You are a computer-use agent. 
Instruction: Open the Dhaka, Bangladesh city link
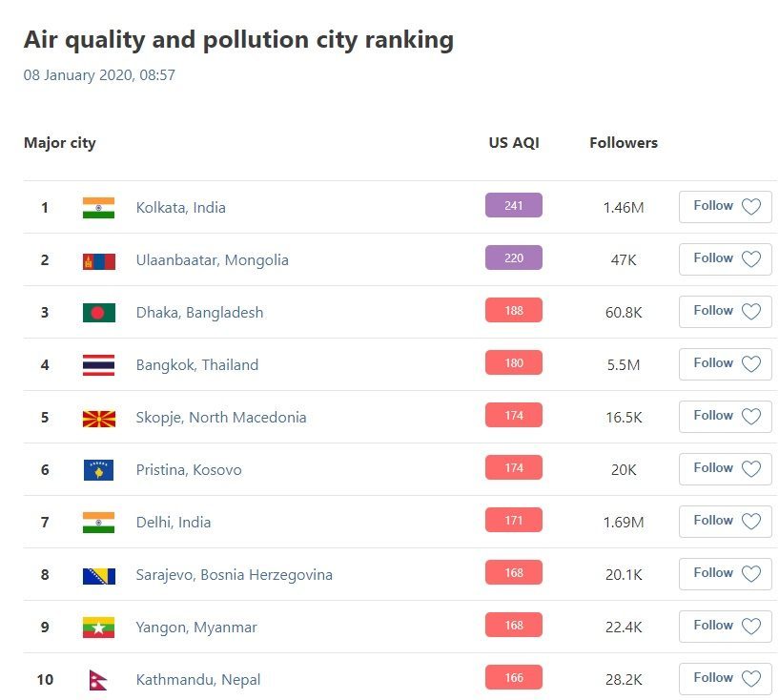tap(199, 313)
